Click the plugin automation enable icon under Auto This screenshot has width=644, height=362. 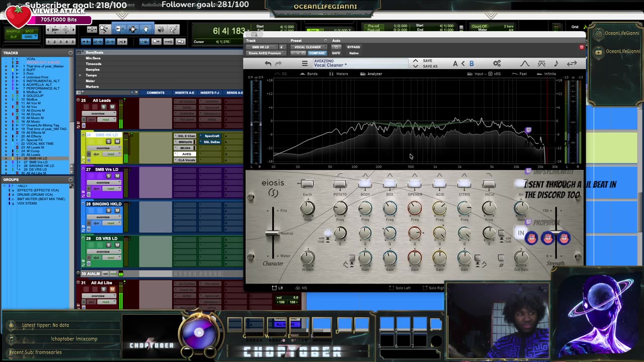[336, 47]
